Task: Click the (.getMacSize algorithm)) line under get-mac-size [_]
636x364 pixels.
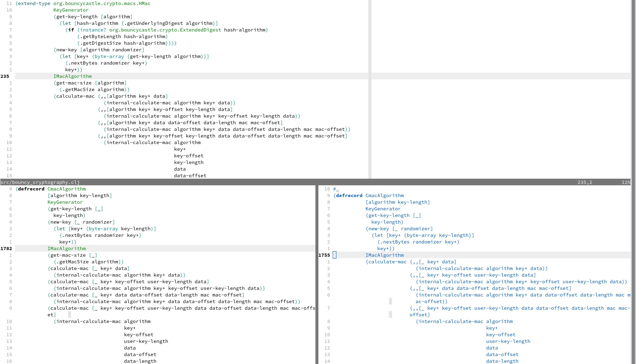Action: [x=89, y=262]
